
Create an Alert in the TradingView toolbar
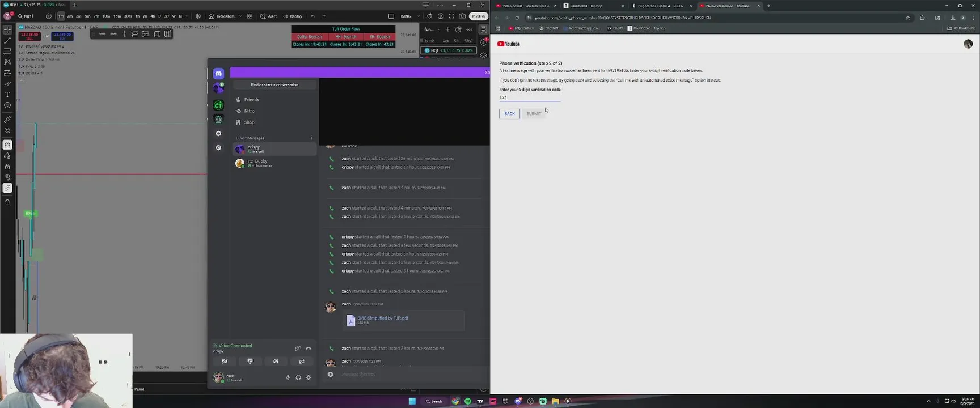click(x=268, y=16)
